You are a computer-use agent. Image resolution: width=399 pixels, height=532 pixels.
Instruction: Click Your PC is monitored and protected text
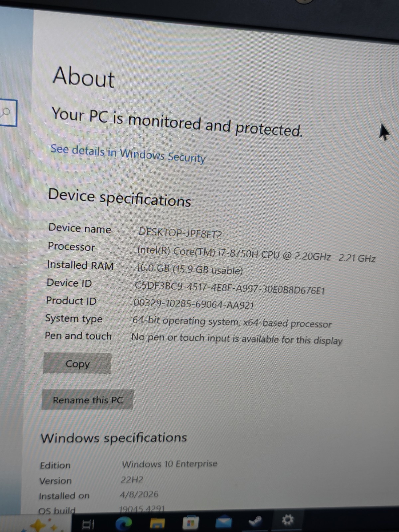click(x=177, y=122)
